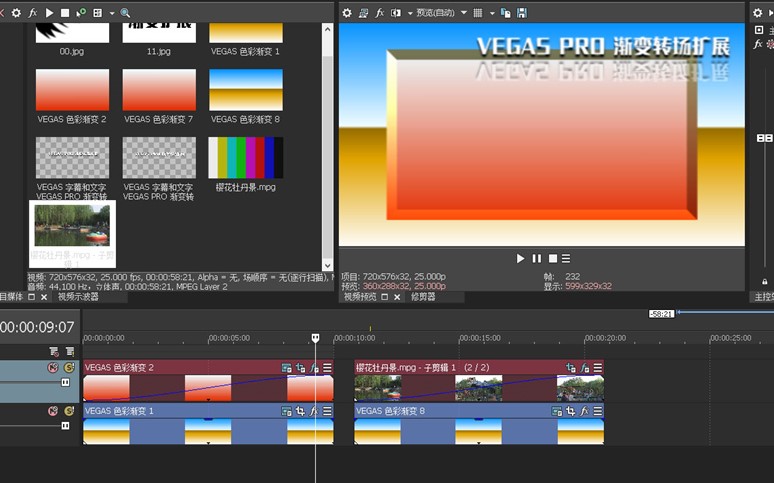Viewport: 774px width, 483px height.
Task: Copy preview snapshot to clipboard
Action: pos(506,13)
